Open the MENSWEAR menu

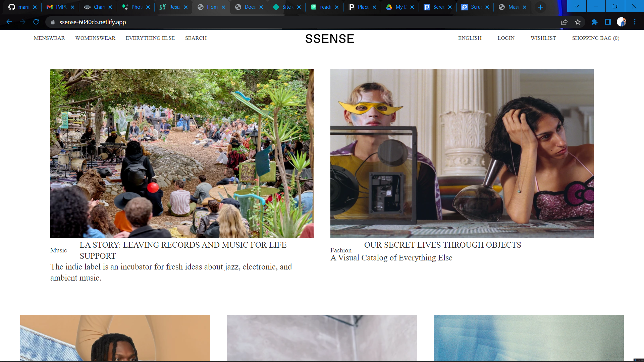coord(49,38)
